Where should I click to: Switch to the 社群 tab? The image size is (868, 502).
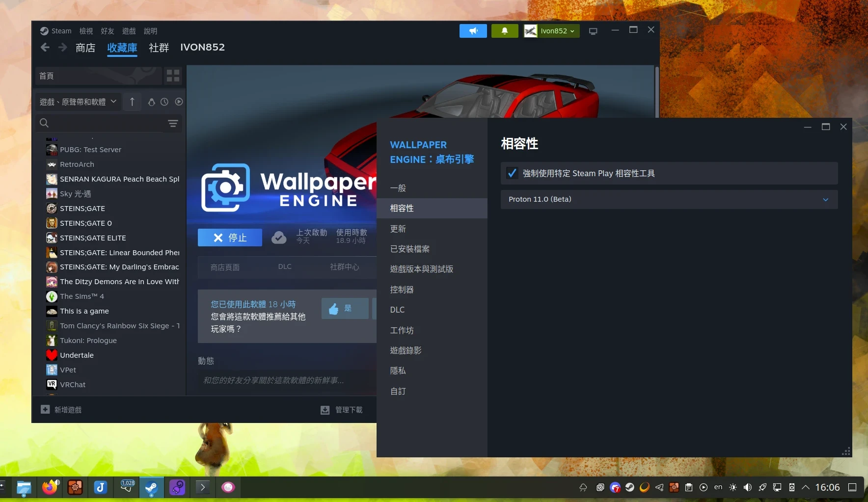click(159, 48)
